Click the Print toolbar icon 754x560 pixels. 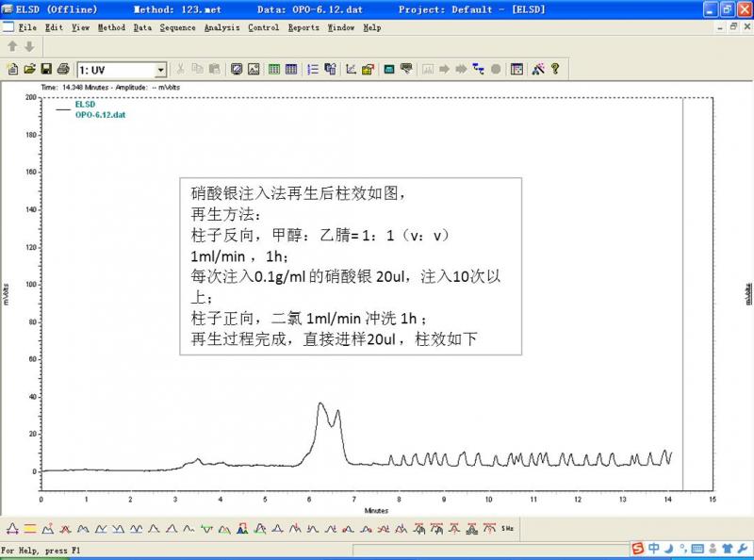click(63, 69)
